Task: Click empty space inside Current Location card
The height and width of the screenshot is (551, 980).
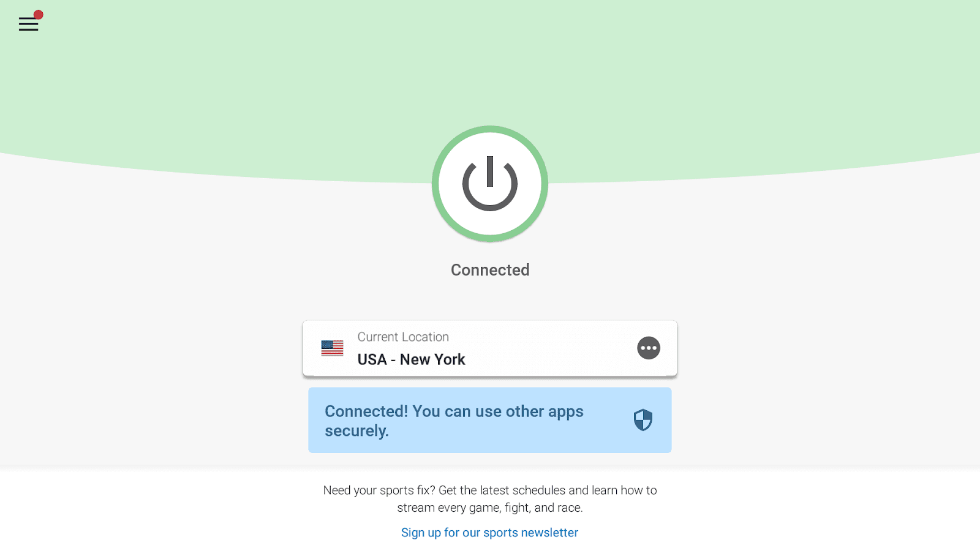Action: click(551, 348)
